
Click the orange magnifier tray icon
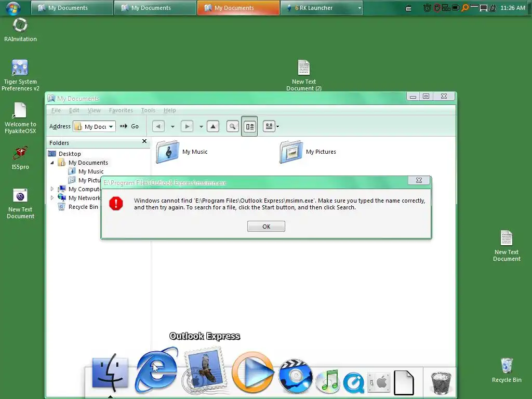(465, 7)
